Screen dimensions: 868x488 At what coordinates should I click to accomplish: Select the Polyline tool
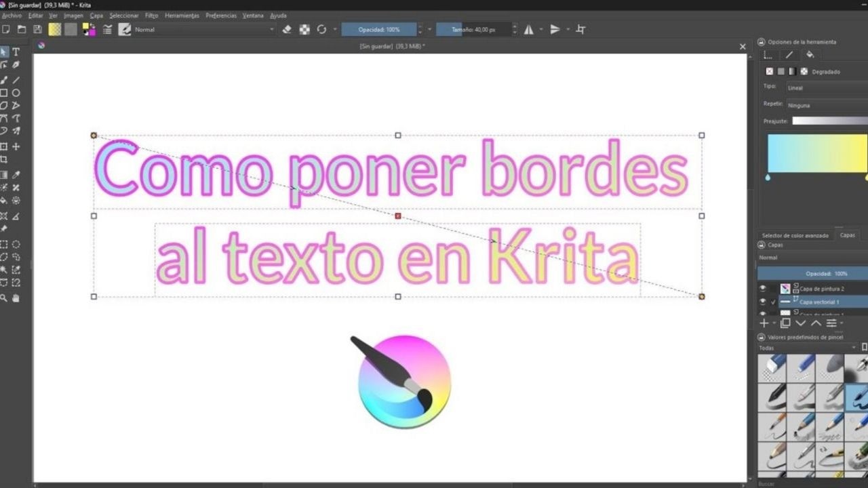click(x=16, y=106)
